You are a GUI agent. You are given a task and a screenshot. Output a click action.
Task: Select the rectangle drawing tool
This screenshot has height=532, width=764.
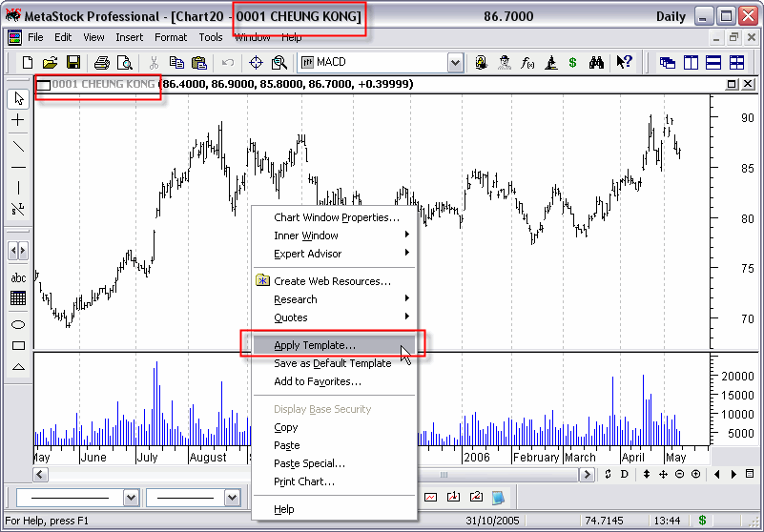[x=18, y=345]
